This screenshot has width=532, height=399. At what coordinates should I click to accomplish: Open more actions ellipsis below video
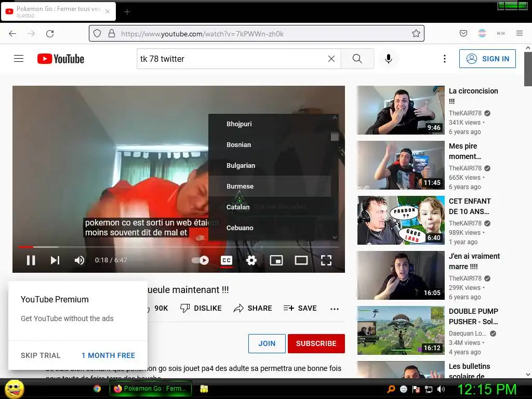point(335,309)
